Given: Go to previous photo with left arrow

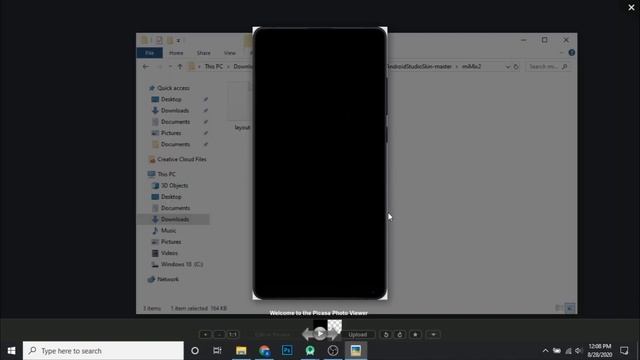Looking at the screenshot, I should pyautogui.click(x=307, y=335).
